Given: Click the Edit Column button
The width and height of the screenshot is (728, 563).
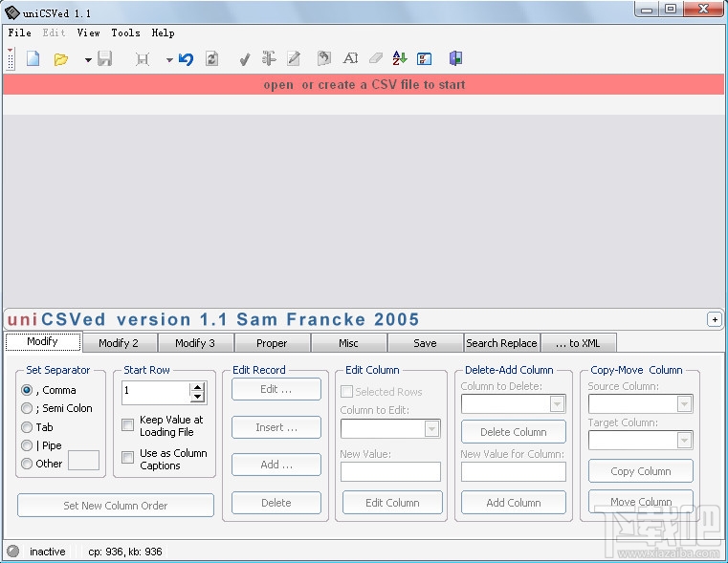Looking at the screenshot, I should point(392,503).
